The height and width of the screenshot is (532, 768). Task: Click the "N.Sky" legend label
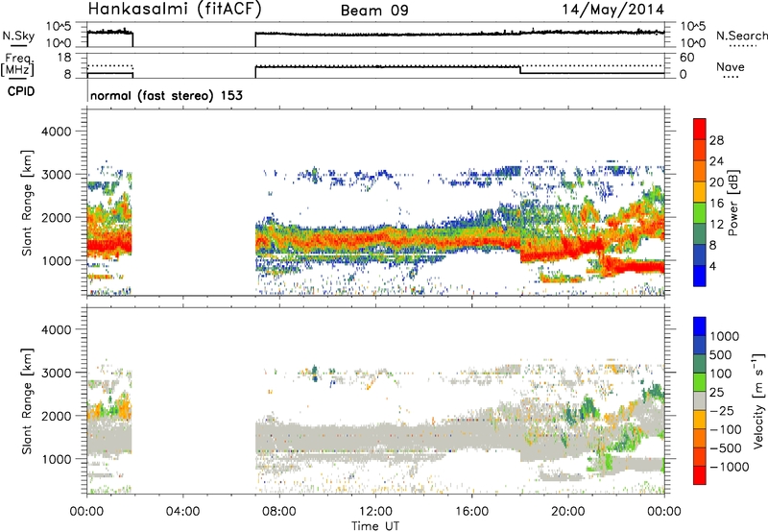[18, 36]
